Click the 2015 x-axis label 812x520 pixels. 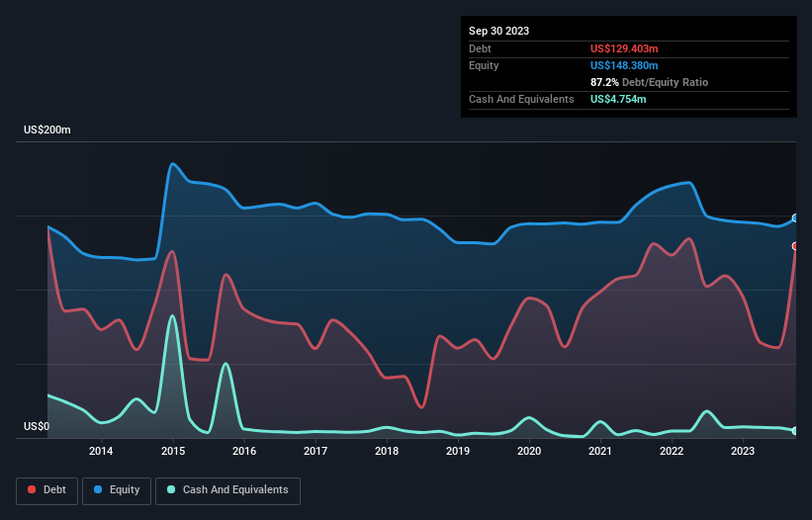pyautogui.click(x=173, y=451)
